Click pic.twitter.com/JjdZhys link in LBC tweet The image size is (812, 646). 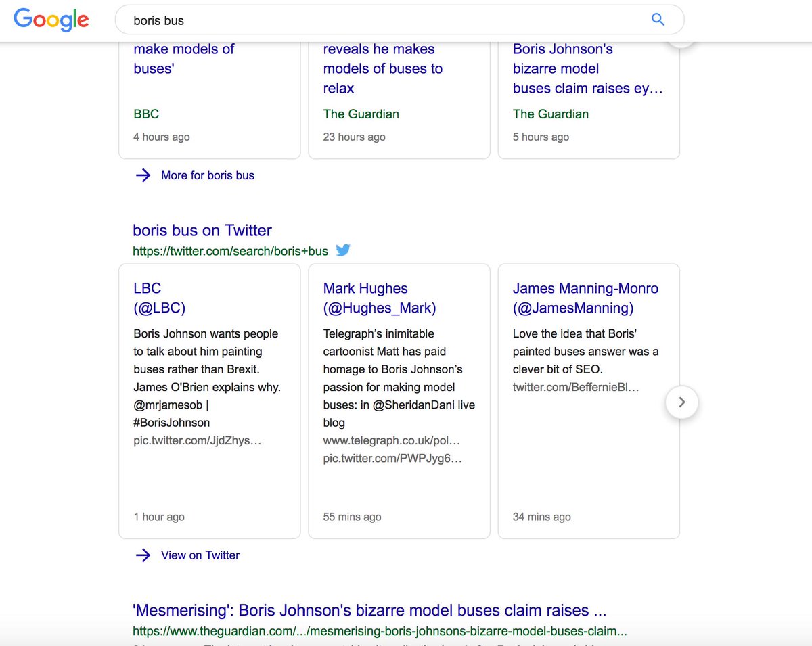point(197,440)
